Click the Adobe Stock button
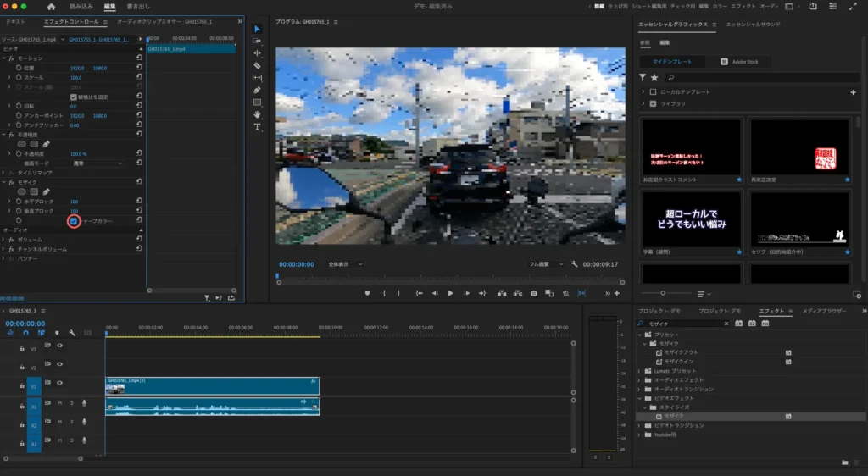The image size is (868, 476). [x=740, y=62]
